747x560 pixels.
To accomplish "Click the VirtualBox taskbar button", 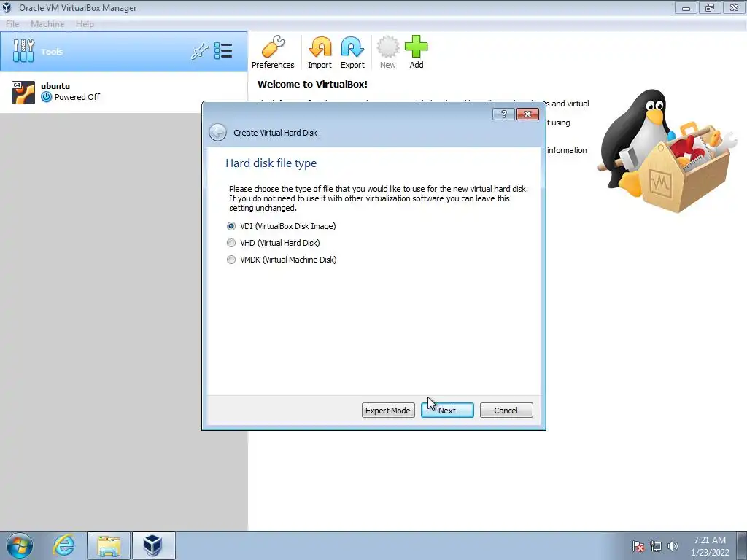I will click(x=153, y=545).
